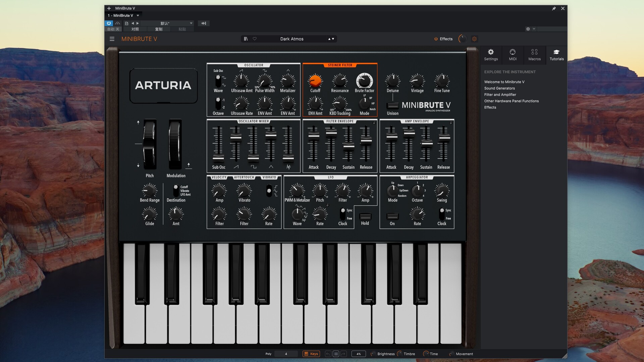
Task: Click the orange filter Cutoff knob
Action: 315,81
